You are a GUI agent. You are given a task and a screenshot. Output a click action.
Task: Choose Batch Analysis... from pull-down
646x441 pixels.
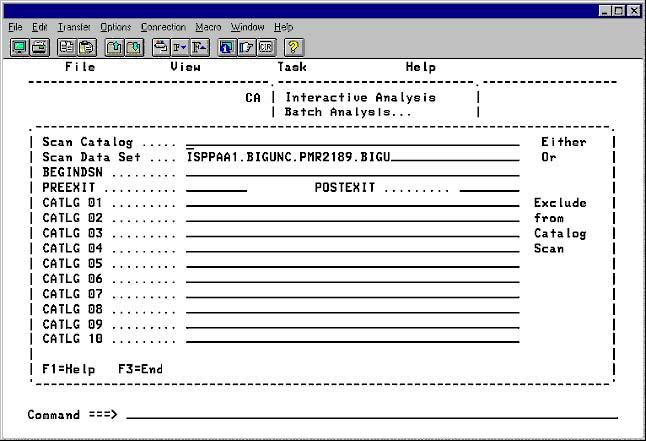pos(348,112)
